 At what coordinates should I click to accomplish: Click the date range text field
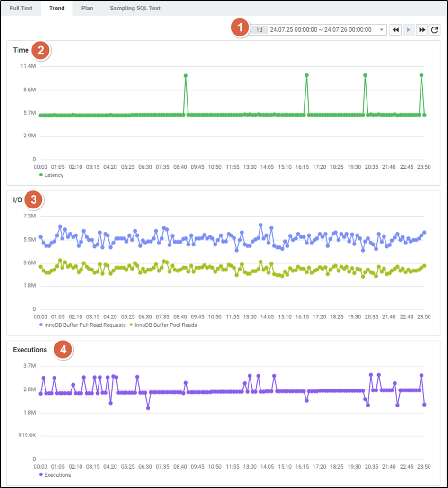click(x=321, y=30)
